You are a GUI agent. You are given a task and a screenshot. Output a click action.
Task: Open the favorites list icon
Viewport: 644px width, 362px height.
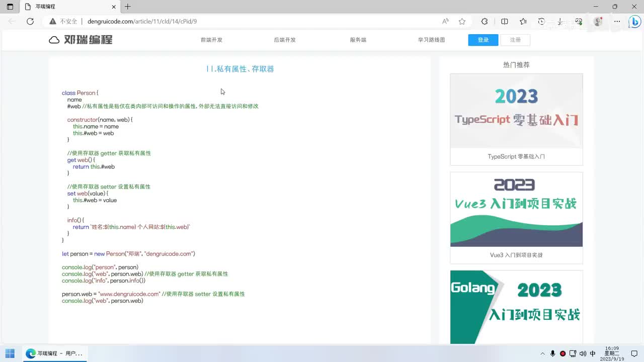tap(523, 21)
